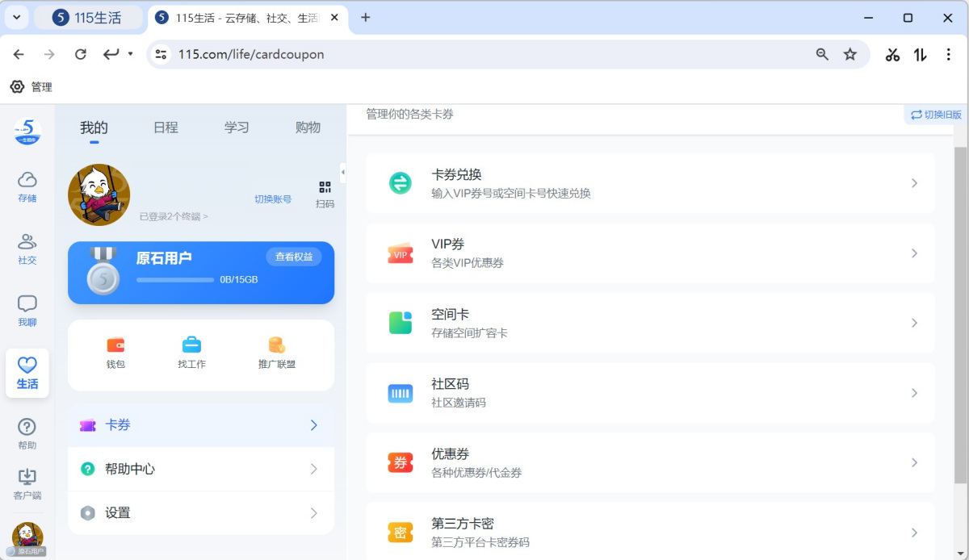Click the 找工作 briefcase icon
The image size is (969, 560).
pos(191,345)
